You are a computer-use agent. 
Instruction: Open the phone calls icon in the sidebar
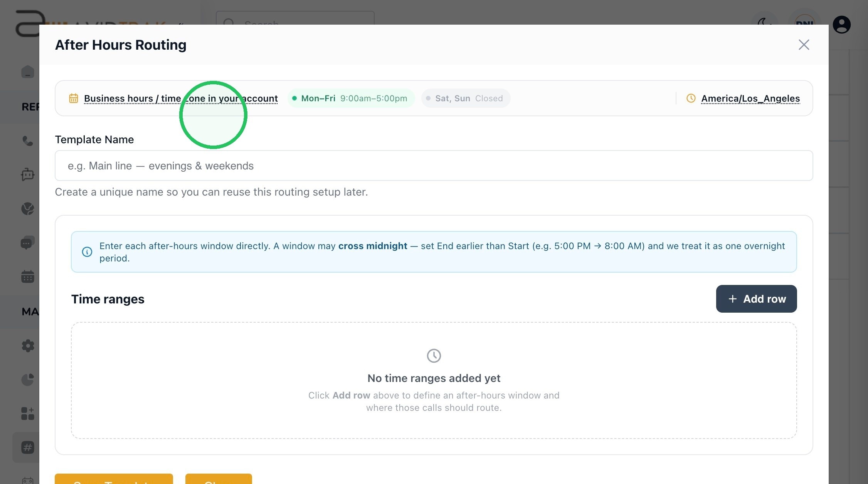28,141
